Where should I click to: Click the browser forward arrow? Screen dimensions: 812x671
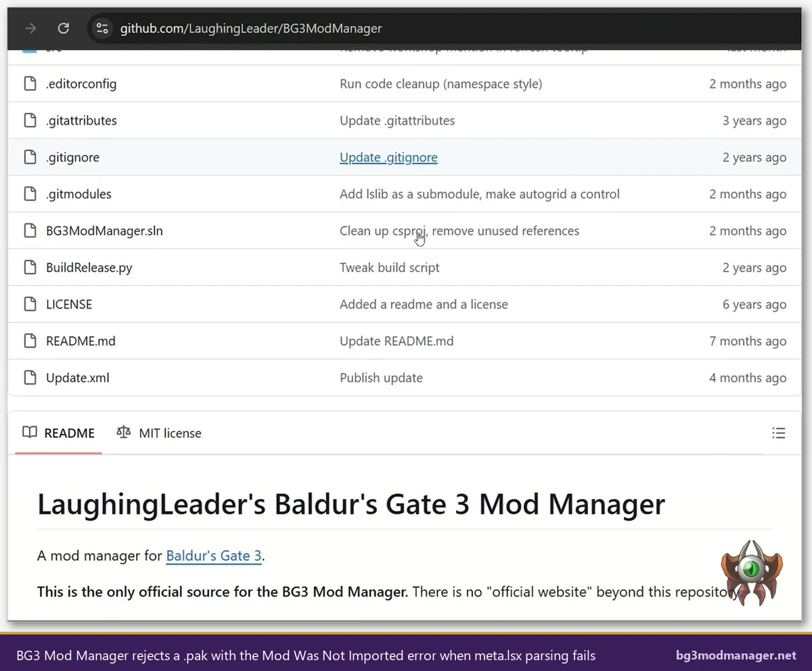pyautogui.click(x=30, y=28)
